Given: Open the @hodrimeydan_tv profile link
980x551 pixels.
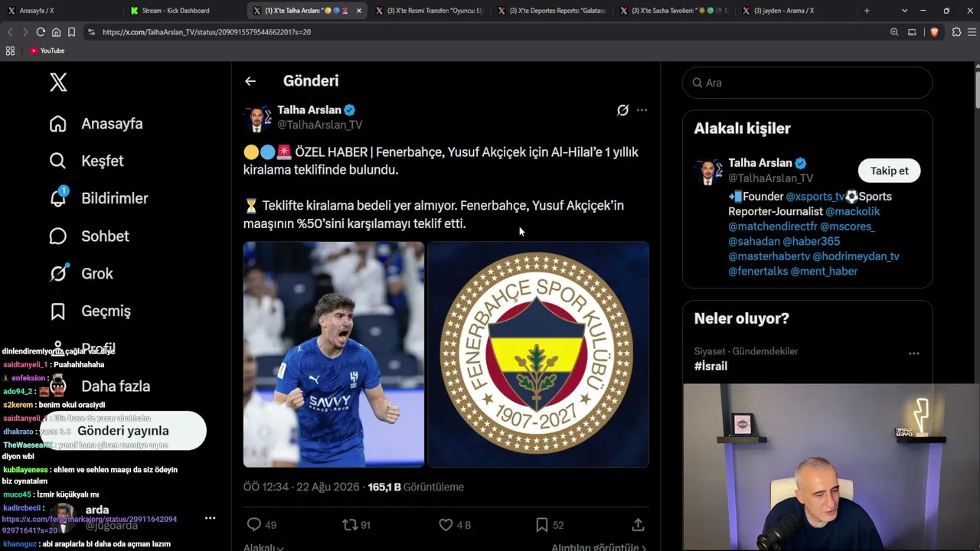Looking at the screenshot, I should [x=856, y=256].
